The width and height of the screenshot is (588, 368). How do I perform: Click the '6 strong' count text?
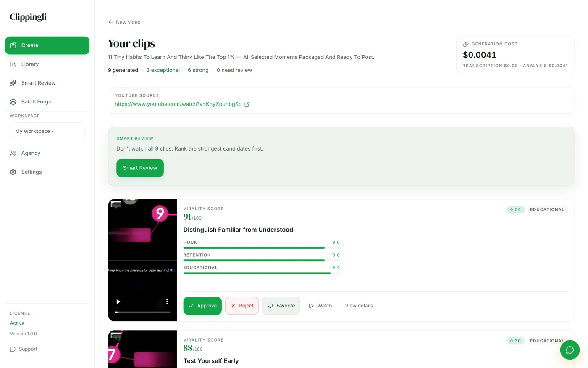198,70
